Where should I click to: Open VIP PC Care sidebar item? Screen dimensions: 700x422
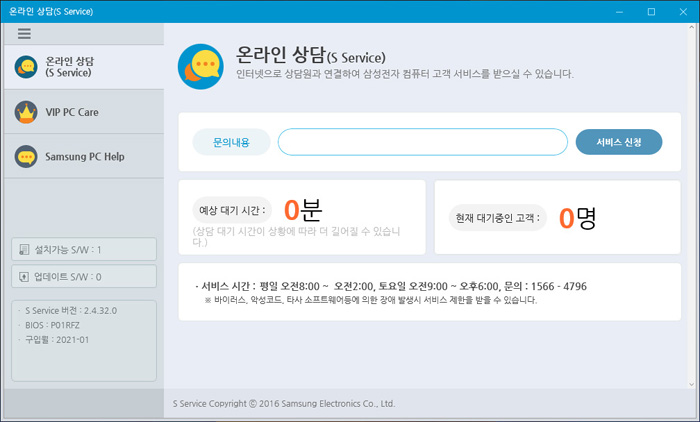tap(84, 112)
